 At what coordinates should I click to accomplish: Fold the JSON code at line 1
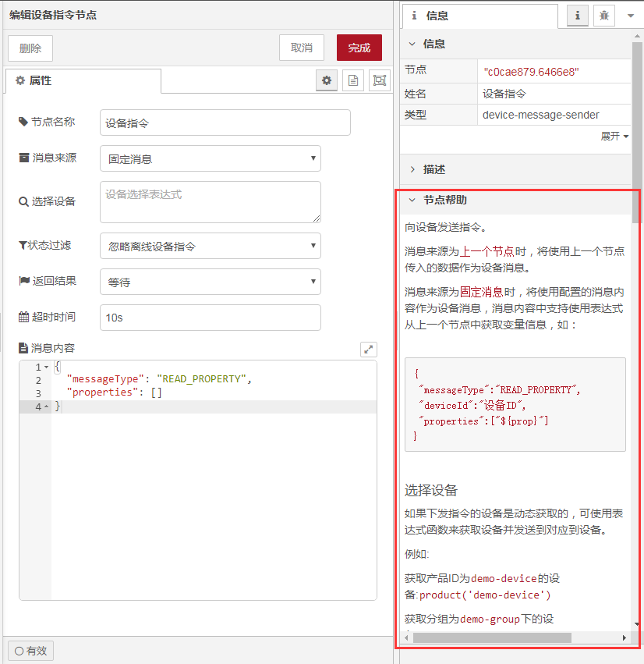(x=46, y=367)
